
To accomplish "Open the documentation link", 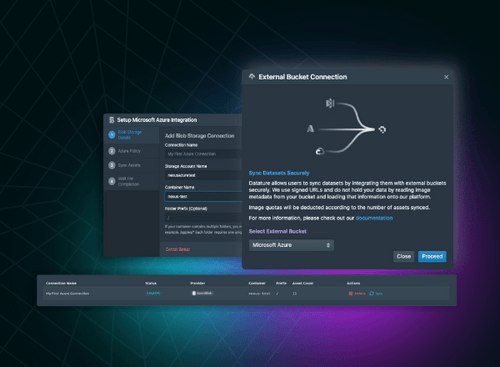I will 374,218.
